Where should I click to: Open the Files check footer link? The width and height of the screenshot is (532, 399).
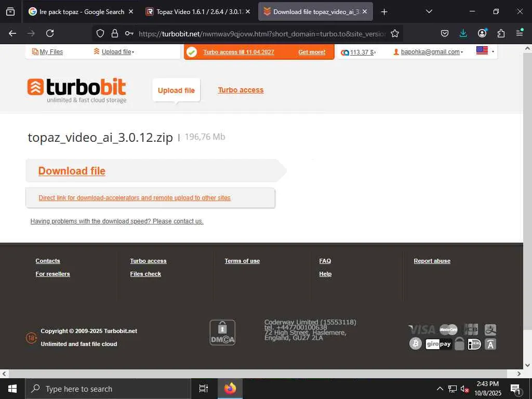[x=145, y=274]
